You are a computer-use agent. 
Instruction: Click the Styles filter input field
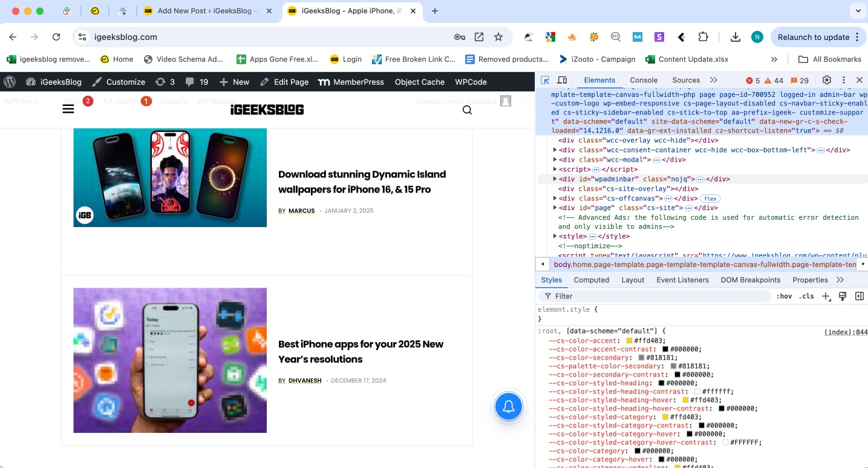(656, 296)
